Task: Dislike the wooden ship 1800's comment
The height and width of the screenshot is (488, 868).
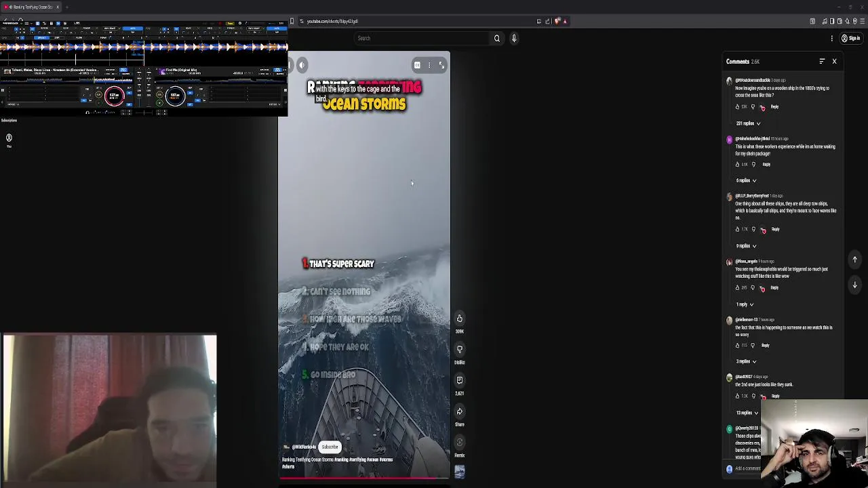Action: click(x=753, y=107)
